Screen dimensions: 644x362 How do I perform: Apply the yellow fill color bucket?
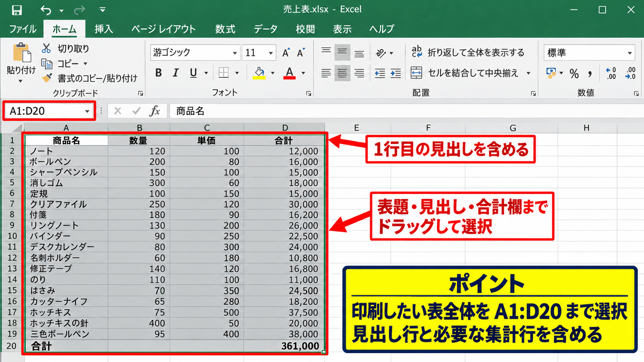259,73
